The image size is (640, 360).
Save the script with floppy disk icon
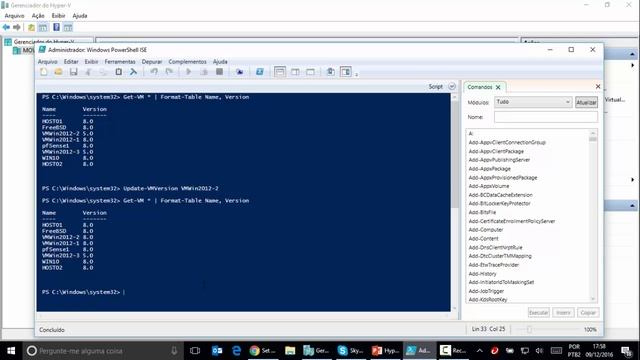(73, 72)
